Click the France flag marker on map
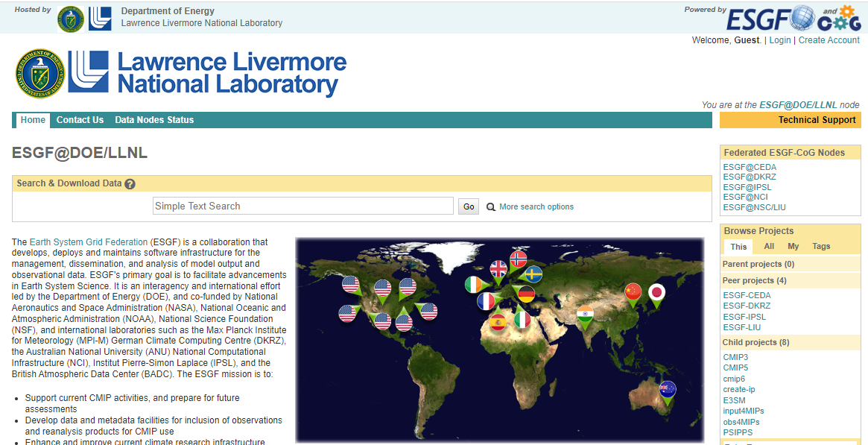The width and height of the screenshot is (868, 445). 486,302
